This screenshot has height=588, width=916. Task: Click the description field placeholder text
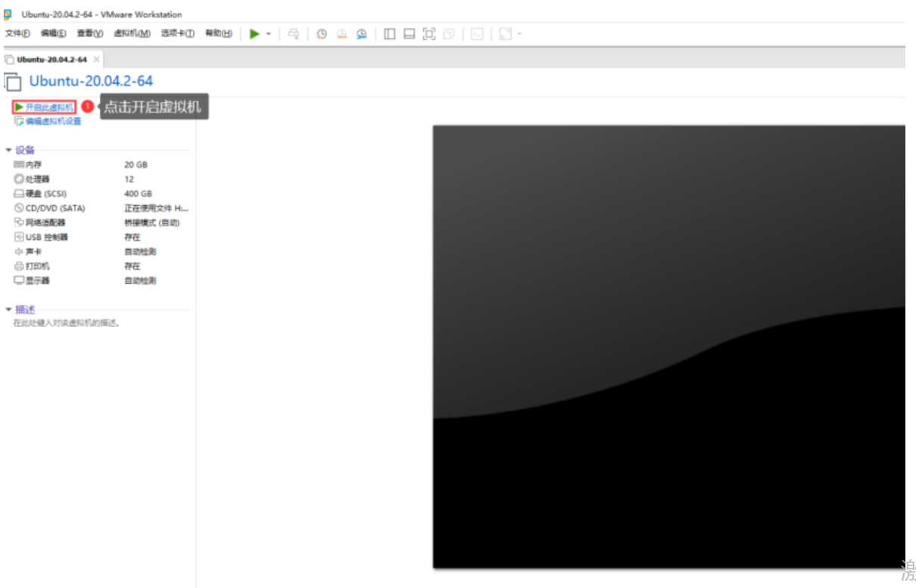67,323
